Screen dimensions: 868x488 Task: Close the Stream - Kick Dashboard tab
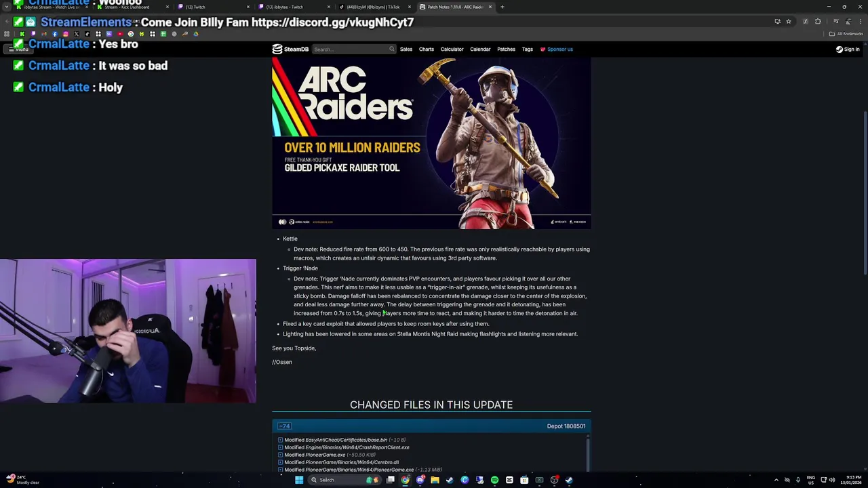[167, 7]
